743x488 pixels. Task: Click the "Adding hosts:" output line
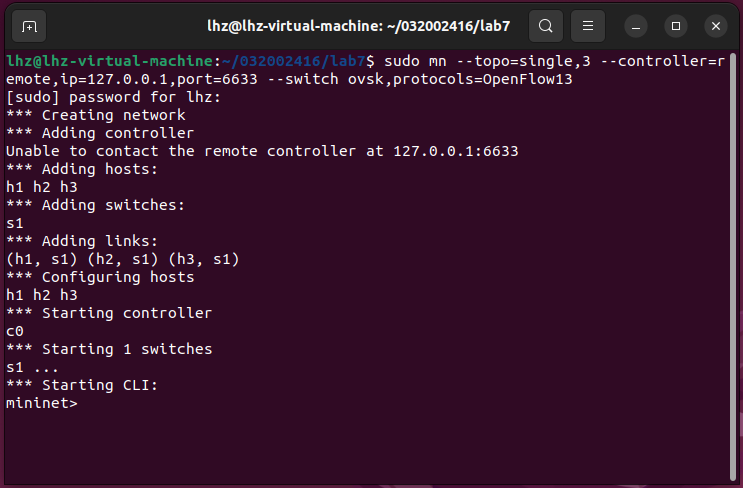(x=82, y=169)
